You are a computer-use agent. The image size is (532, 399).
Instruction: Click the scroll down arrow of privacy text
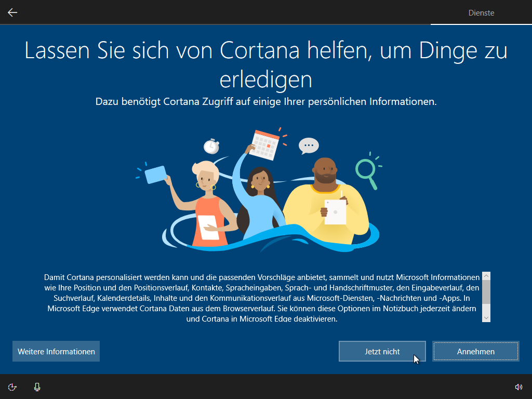[486, 317]
